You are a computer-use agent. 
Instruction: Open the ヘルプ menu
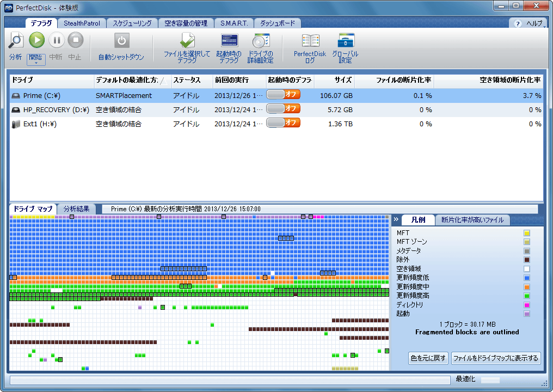click(534, 23)
